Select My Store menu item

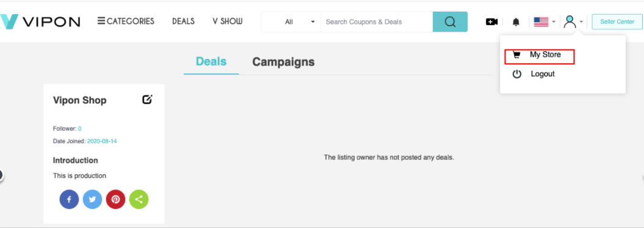pos(539,55)
